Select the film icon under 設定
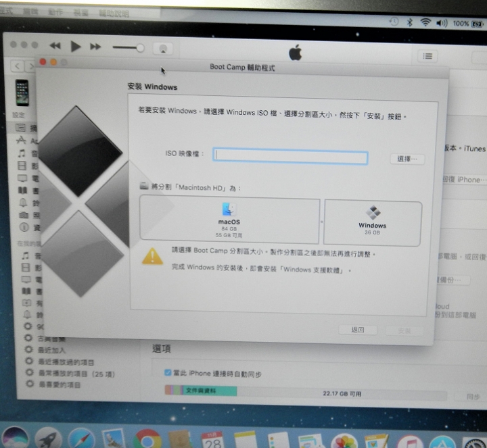The width and height of the screenshot is (487, 448). (22, 166)
